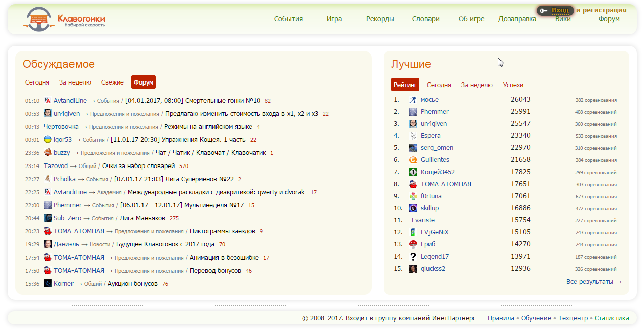Image resolution: width=644 pixels, height=331 pixels.
Task: Click ТОМА-АТОМНАЯ's avatar beside Пиктограммы заездов
Action: click(x=48, y=231)
